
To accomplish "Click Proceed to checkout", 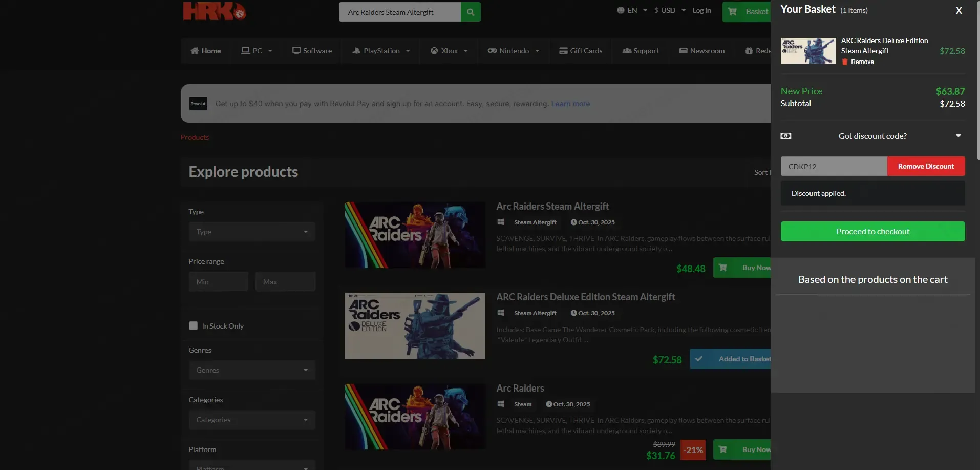I will (x=872, y=231).
